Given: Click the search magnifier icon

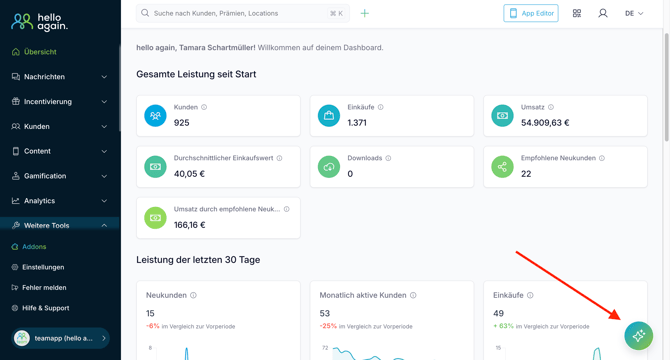Looking at the screenshot, I should [145, 13].
